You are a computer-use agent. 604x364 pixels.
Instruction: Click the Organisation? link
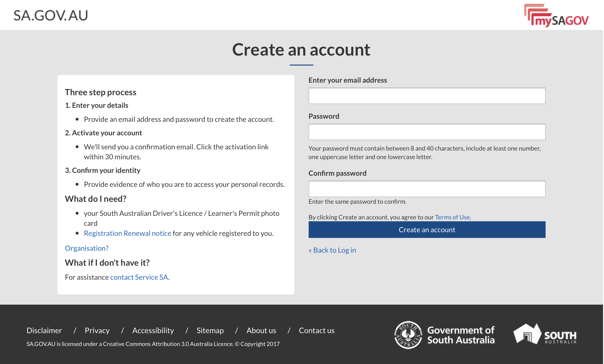tap(86, 248)
